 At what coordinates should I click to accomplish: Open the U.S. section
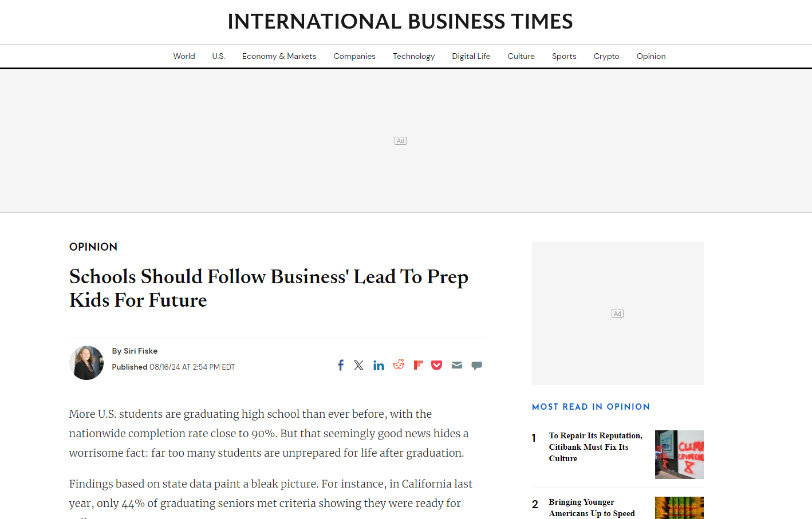[x=219, y=56]
